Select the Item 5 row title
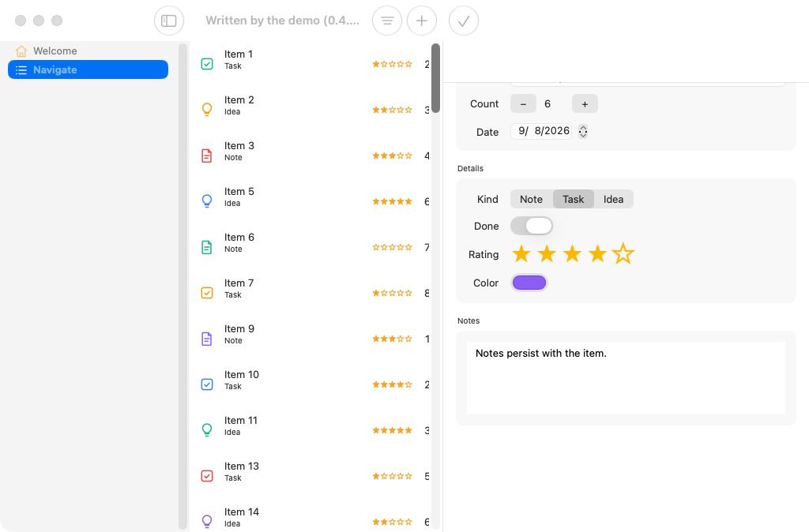 click(239, 192)
